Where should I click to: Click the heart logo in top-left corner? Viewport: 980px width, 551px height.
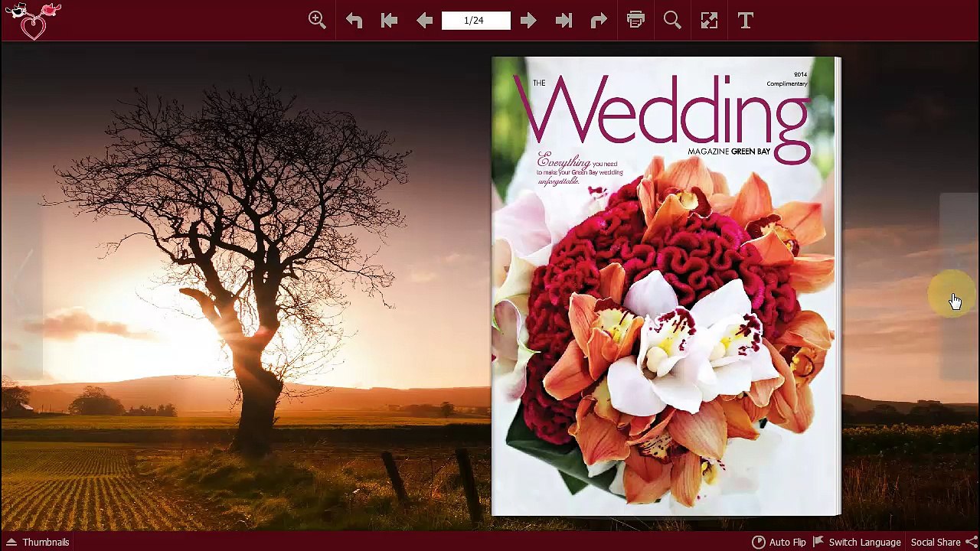[x=33, y=21]
